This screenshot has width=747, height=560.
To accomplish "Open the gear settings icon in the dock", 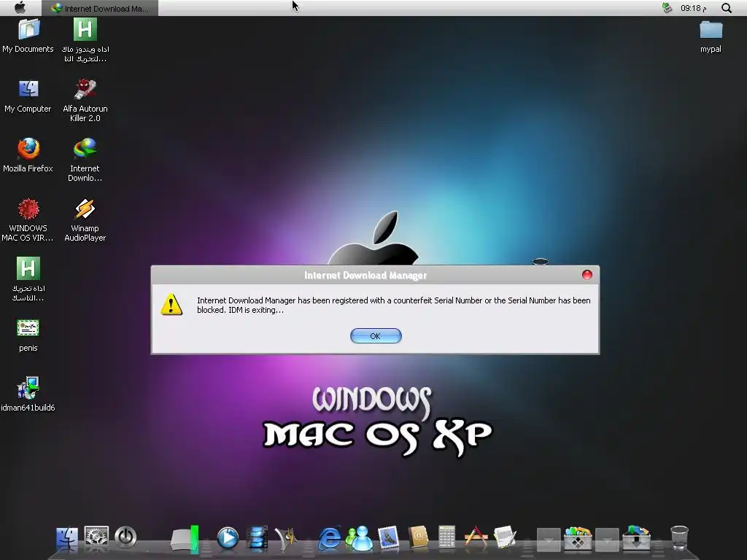I will (96, 537).
